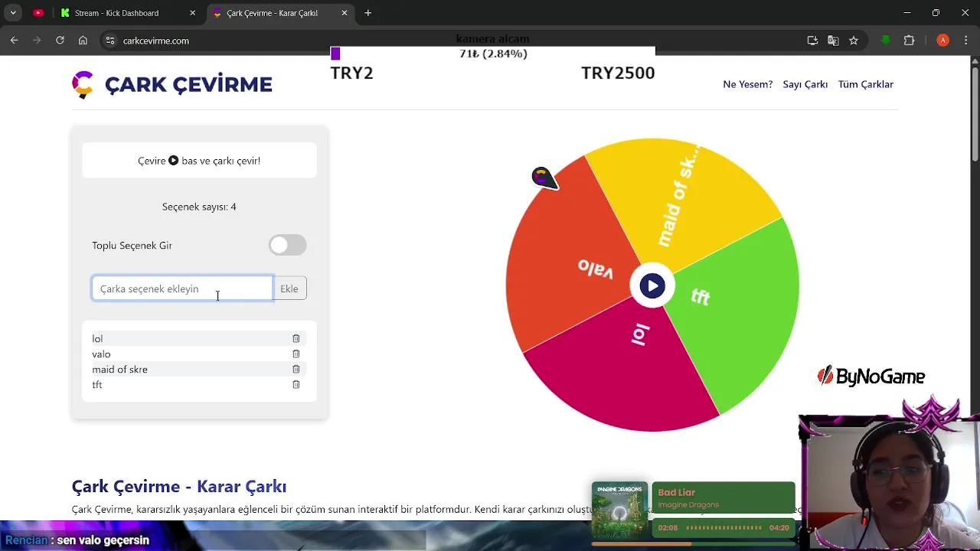Translate this page icon
Image resolution: width=980 pixels, height=551 pixels.
pos(833,41)
